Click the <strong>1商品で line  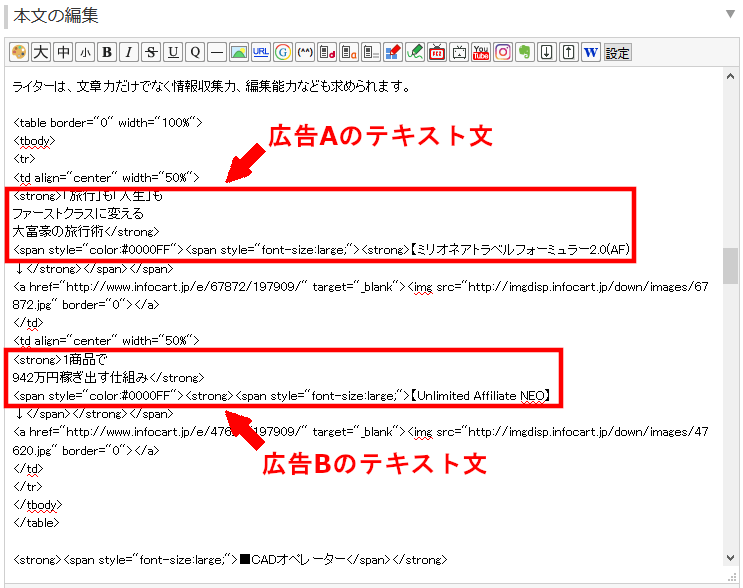point(60,360)
